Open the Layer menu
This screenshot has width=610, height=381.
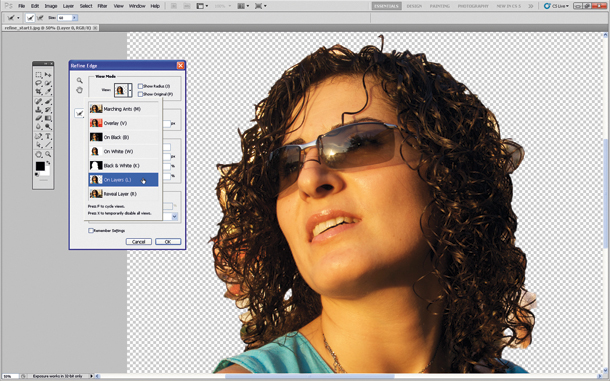click(x=68, y=6)
